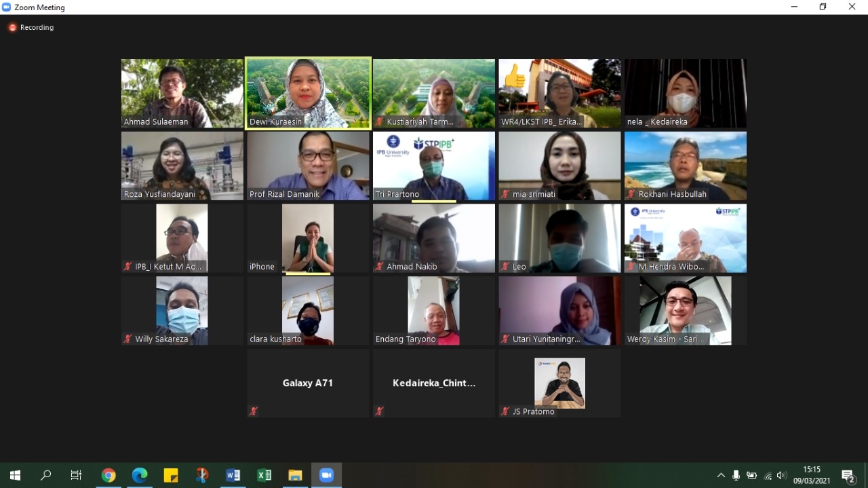Open Sticky Notes from the taskbar
The image size is (868, 488).
tap(171, 475)
